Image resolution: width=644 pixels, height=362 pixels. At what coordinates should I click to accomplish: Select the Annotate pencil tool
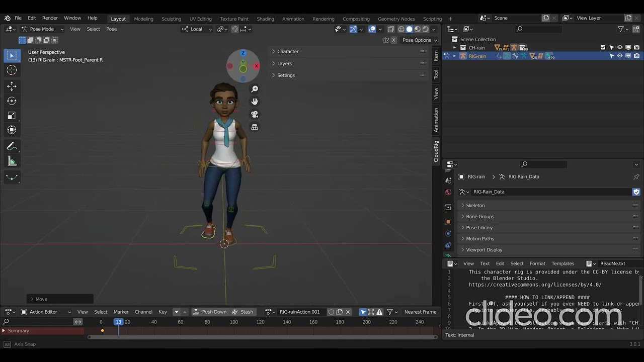click(x=12, y=146)
